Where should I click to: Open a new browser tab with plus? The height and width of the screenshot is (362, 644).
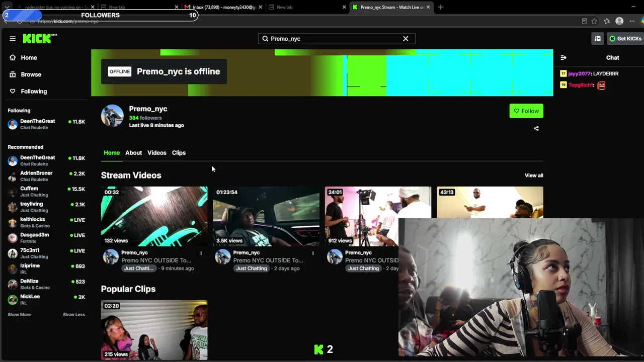click(x=441, y=7)
